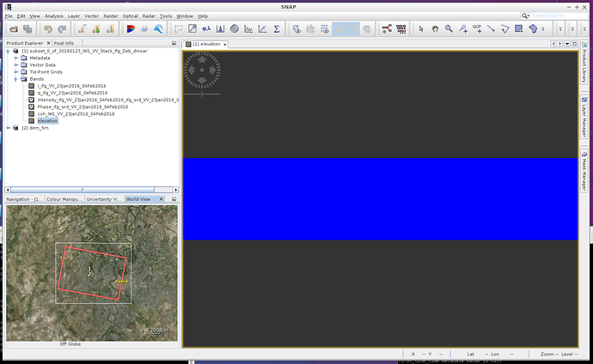Click the undo arrow in the toolbar
The width and height of the screenshot is (593, 364).
coord(47,29)
